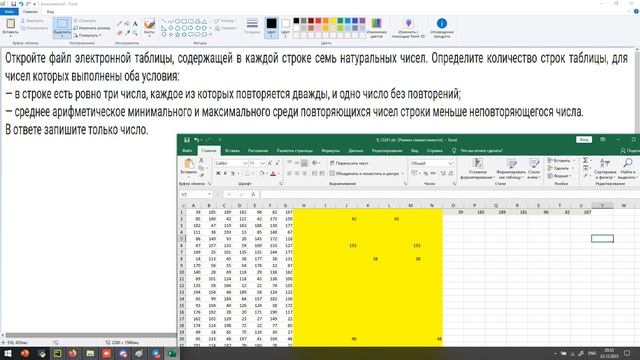Pick the red swatch in Paint's palette

[318, 21]
